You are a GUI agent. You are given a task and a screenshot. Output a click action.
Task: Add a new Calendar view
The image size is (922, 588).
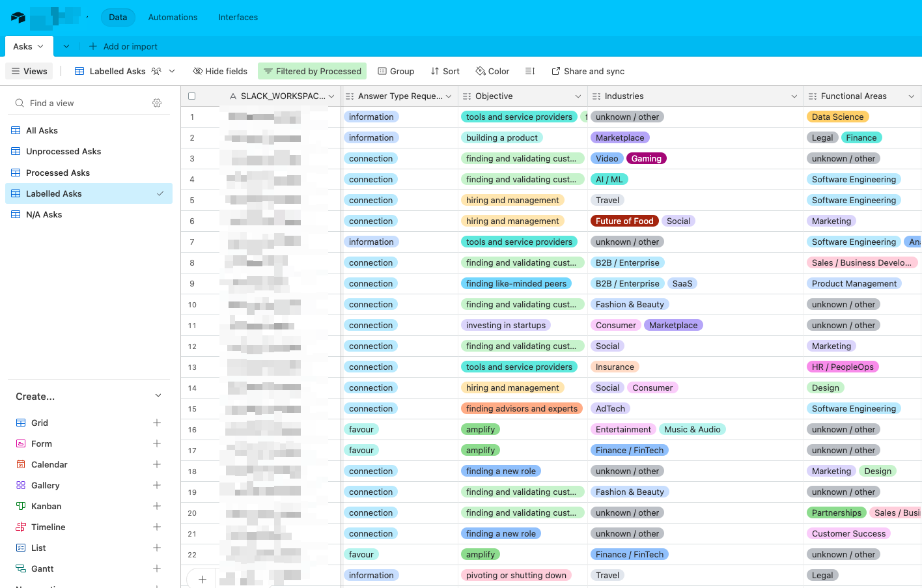click(x=157, y=464)
